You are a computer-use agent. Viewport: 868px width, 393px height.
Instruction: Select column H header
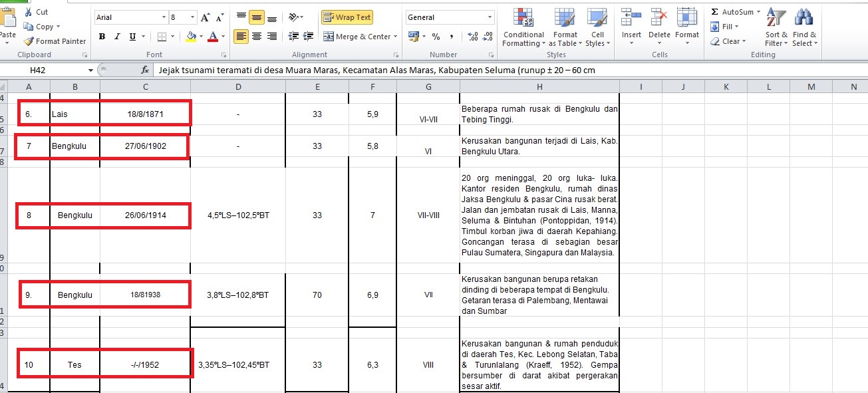(x=539, y=86)
